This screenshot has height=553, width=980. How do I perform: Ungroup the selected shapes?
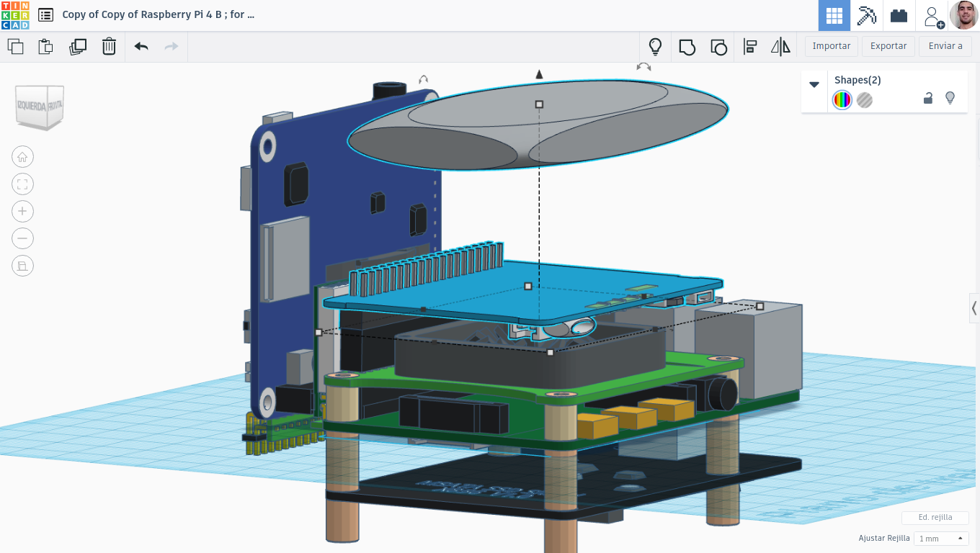click(718, 47)
